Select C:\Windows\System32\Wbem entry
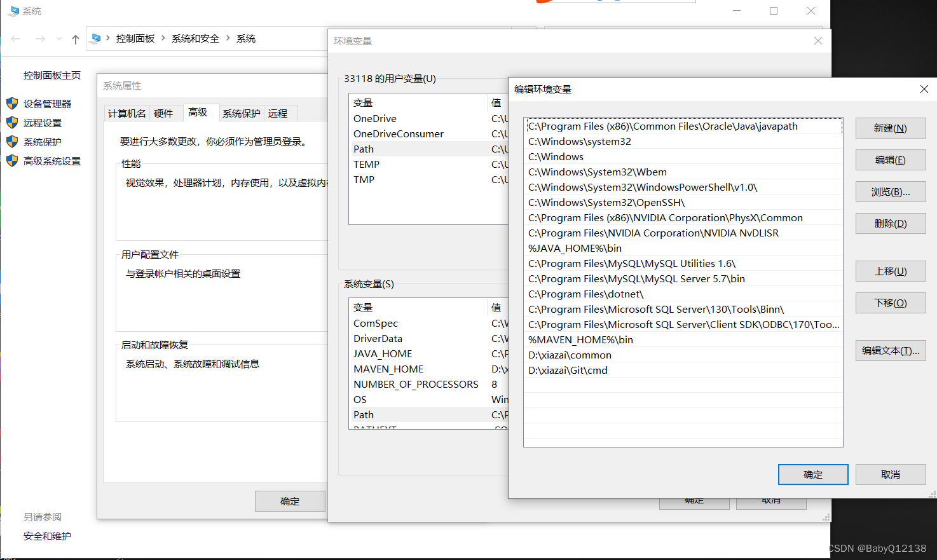 click(x=683, y=172)
